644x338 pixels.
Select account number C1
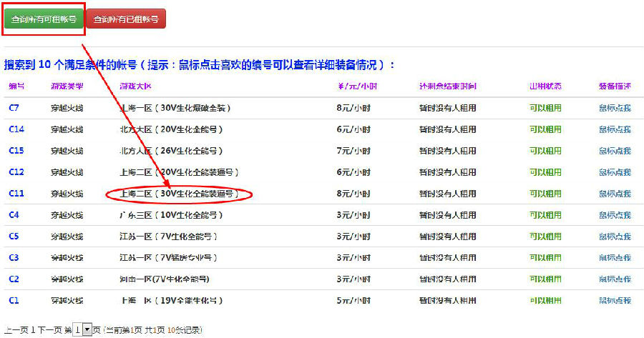coord(14,300)
